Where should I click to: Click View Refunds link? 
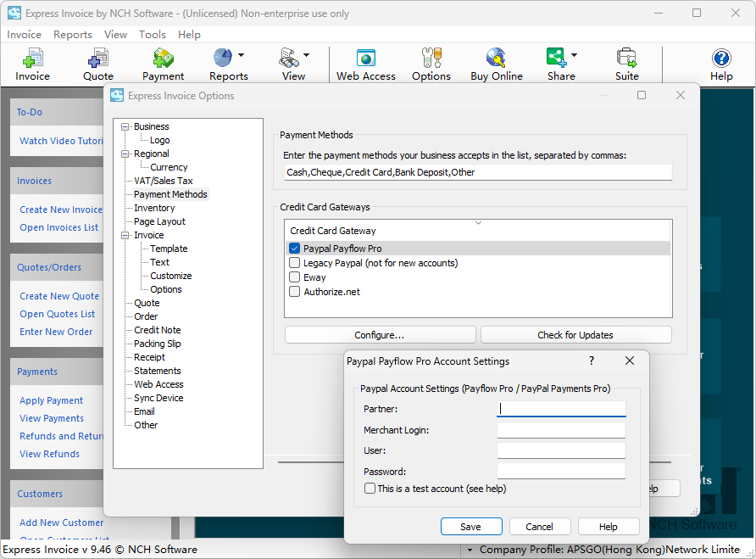click(x=50, y=454)
